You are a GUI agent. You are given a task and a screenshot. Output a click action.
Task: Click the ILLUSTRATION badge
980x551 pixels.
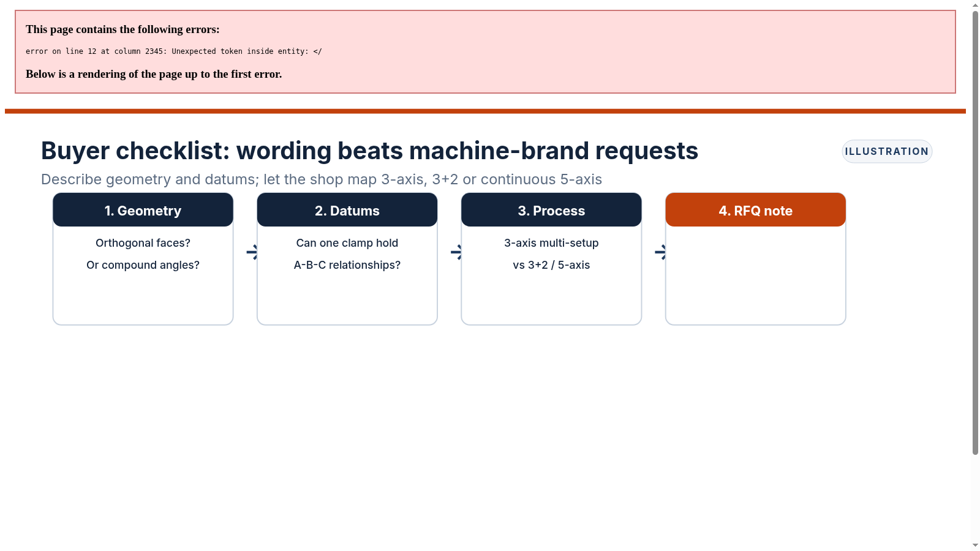(x=887, y=151)
